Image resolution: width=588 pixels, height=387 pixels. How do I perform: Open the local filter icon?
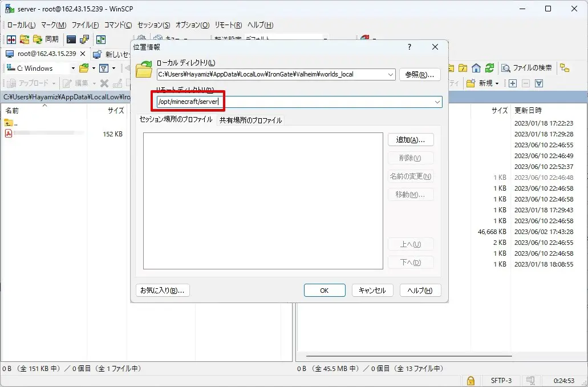pos(103,68)
